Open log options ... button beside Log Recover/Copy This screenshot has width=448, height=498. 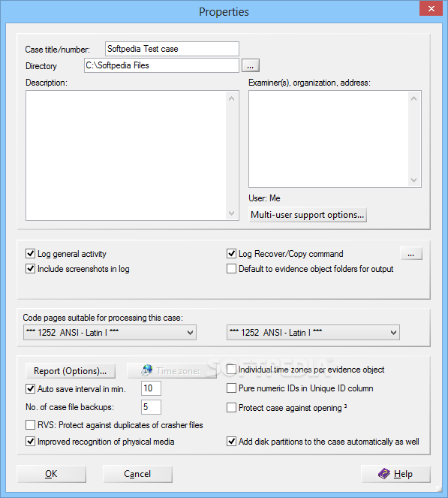pos(411,253)
